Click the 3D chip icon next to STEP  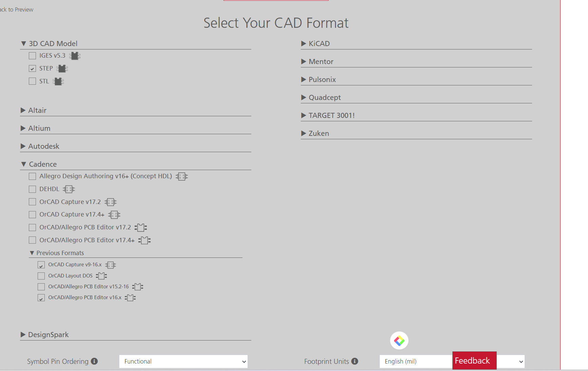[x=62, y=69]
